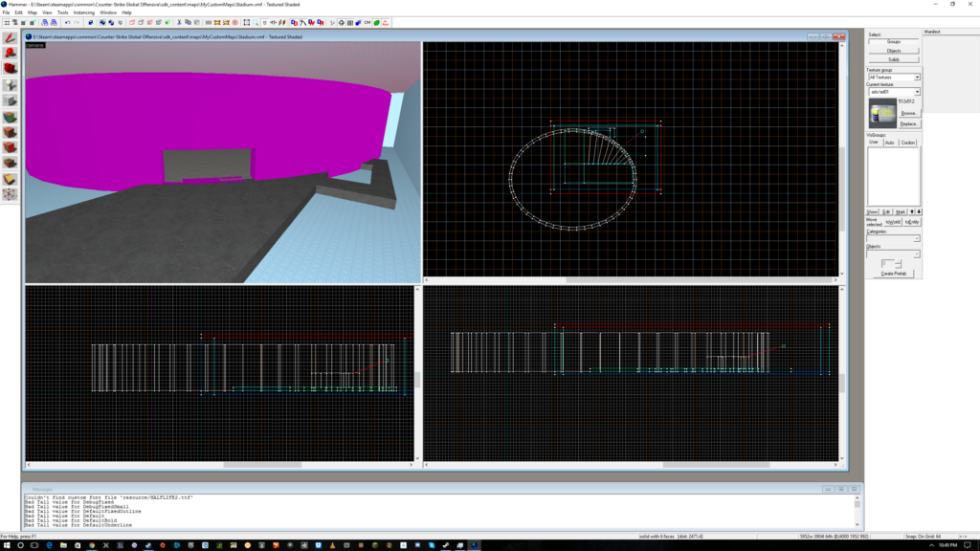Click the green leaf toolbar icon
The width and height of the screenshot is (980, 551).
pos(377,23)
